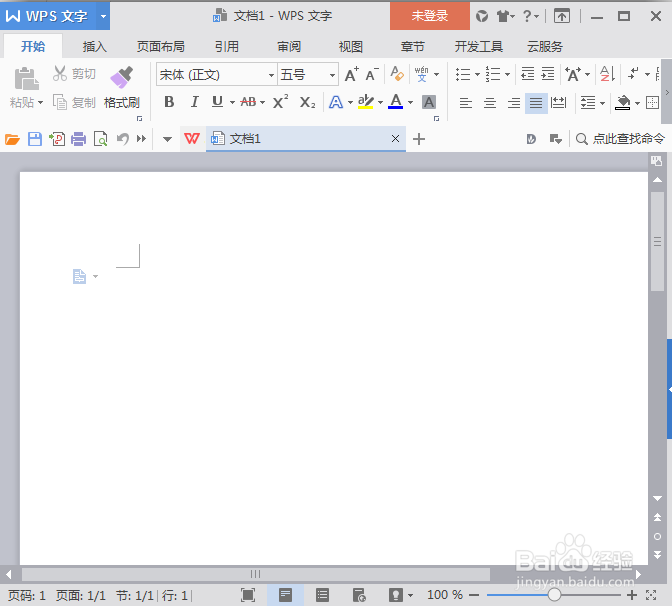Select the page layout view in status bar

pyautogui.click(x=285, y=595)
